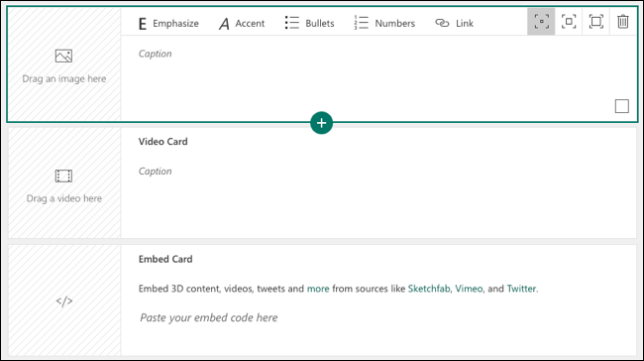The width and height of the screenshot is (644, 361).
Task: Toggle Bullets list formatting
Action: click(x=310, y=24)
